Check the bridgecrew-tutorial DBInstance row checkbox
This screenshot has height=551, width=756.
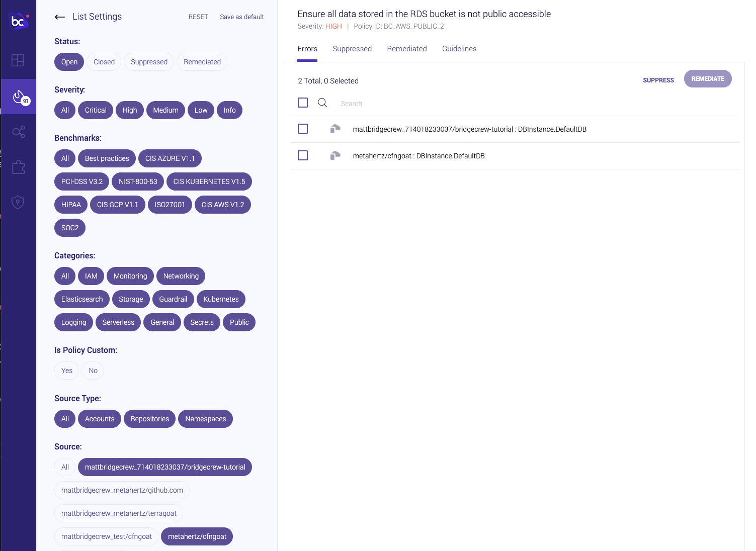point(303,129)
